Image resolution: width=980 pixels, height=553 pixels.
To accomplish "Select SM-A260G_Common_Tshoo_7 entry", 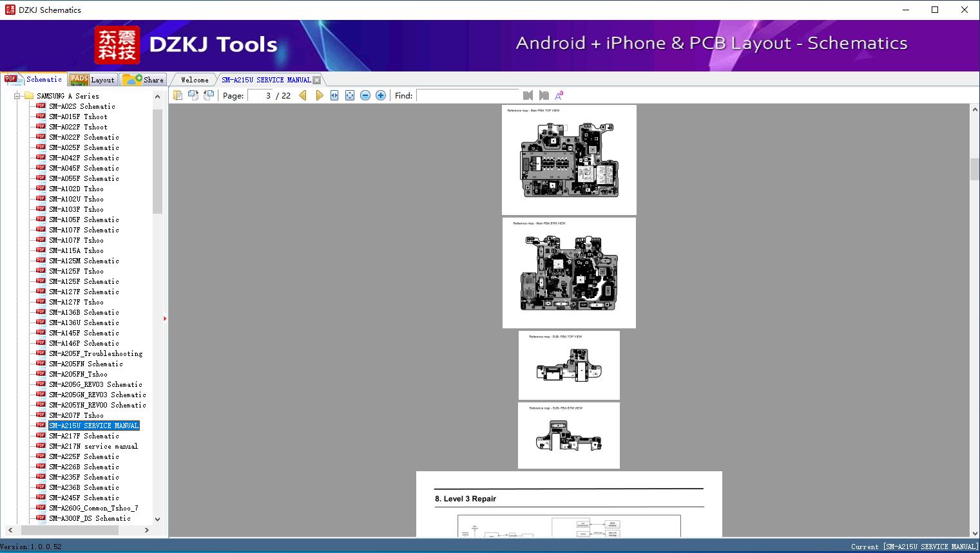I will [93, 508].
